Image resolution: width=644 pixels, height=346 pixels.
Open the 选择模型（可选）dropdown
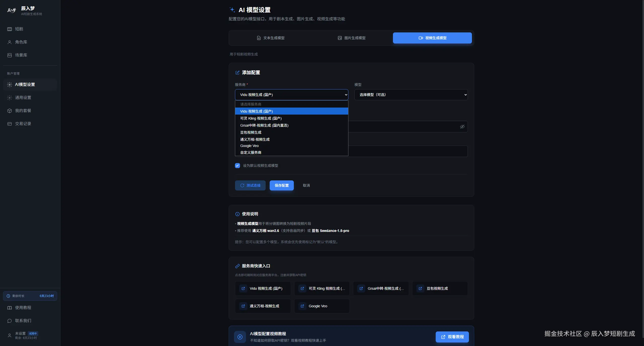411,95
